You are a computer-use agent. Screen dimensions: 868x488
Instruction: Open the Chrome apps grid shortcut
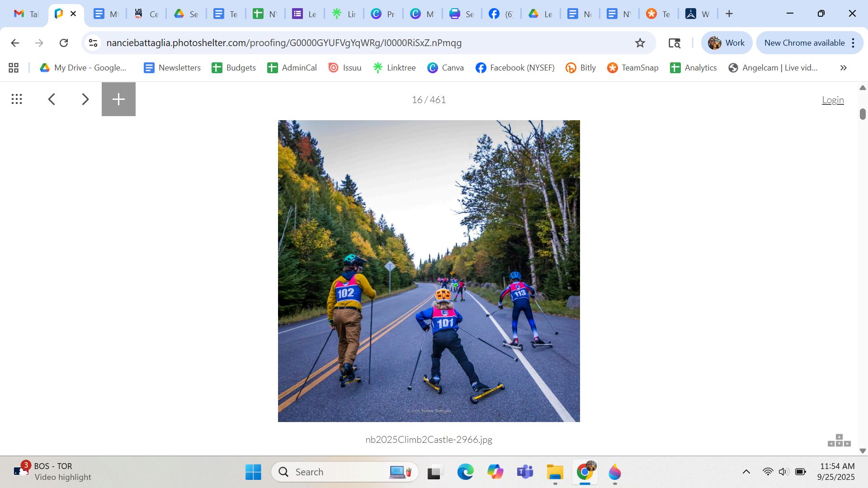[x=14, y=68]
